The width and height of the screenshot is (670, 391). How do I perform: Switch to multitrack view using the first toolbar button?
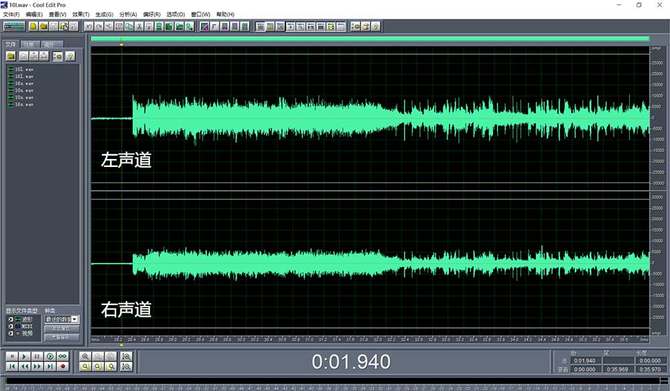point(14,26)
